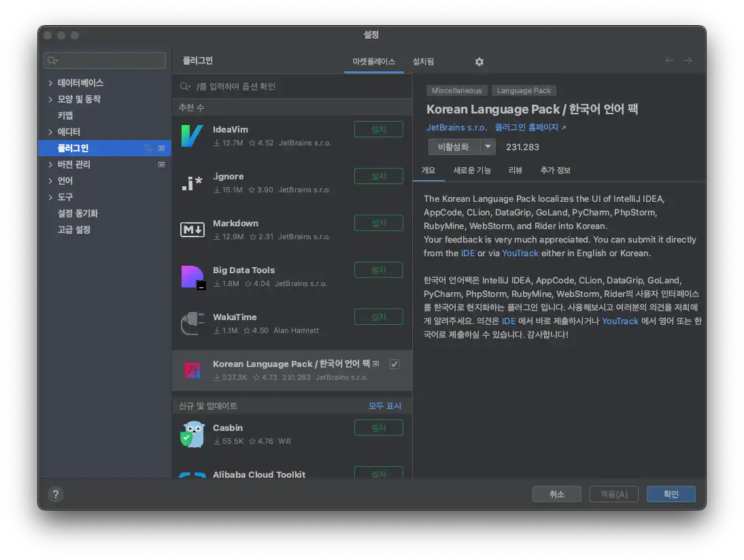Image resolution: width=744 pixels, height=560 pixels.
Task: Install the .ignore plugin
Action: (379, 176)
